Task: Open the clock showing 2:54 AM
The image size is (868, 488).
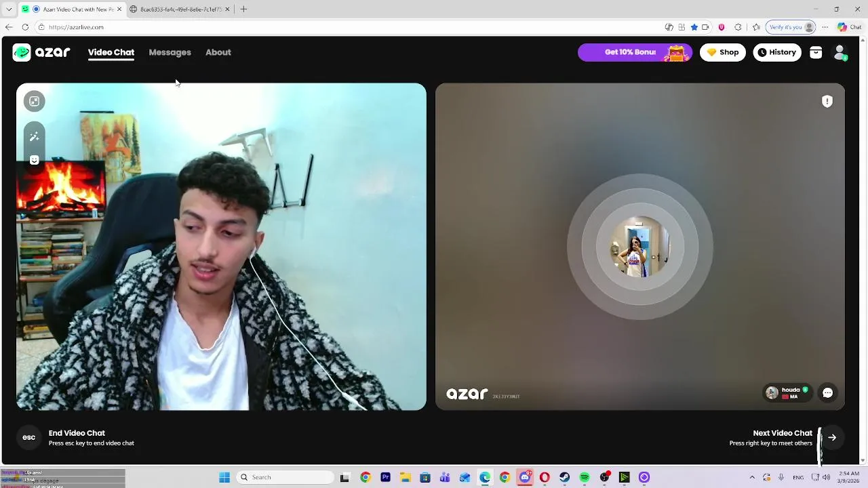Action: tap(848, 477)
